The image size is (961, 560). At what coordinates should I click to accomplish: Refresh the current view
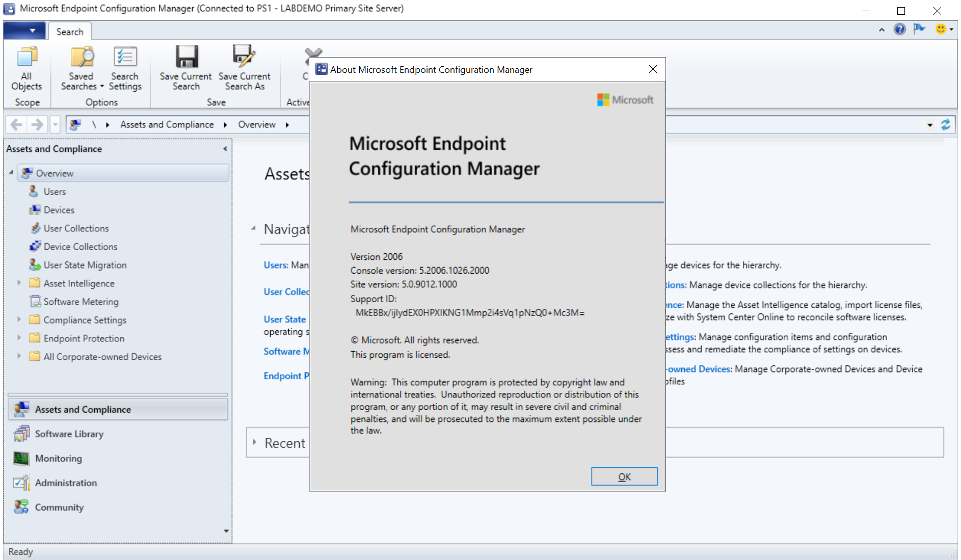(x=946, y=124)
